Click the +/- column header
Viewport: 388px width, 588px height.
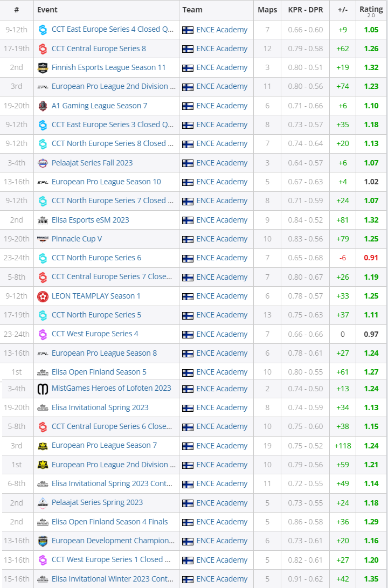(343, 10)
